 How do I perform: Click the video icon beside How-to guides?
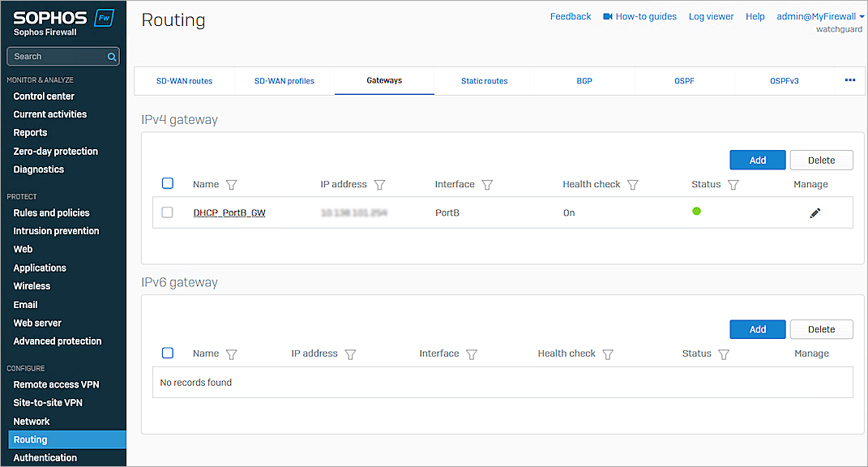click(x=607, y=15)
